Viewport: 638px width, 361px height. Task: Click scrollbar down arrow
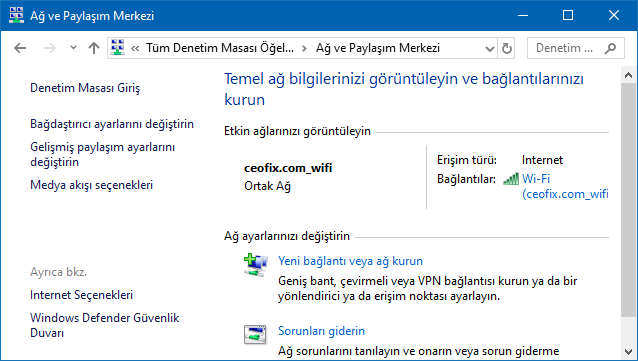click(628, 351)
